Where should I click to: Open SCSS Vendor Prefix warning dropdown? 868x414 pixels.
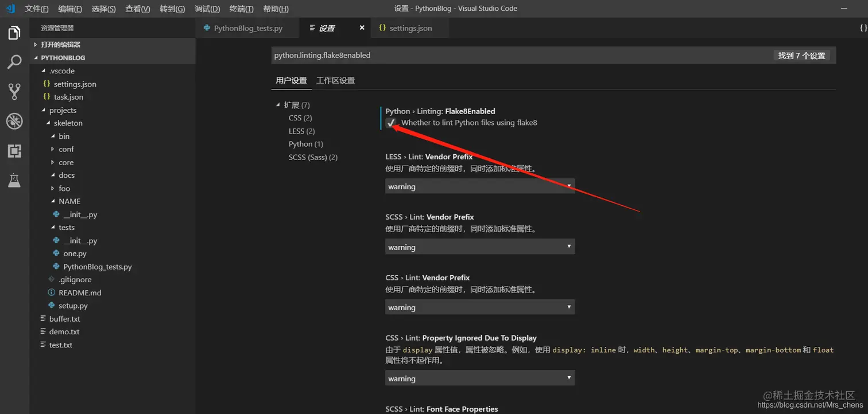click(480, 247)
